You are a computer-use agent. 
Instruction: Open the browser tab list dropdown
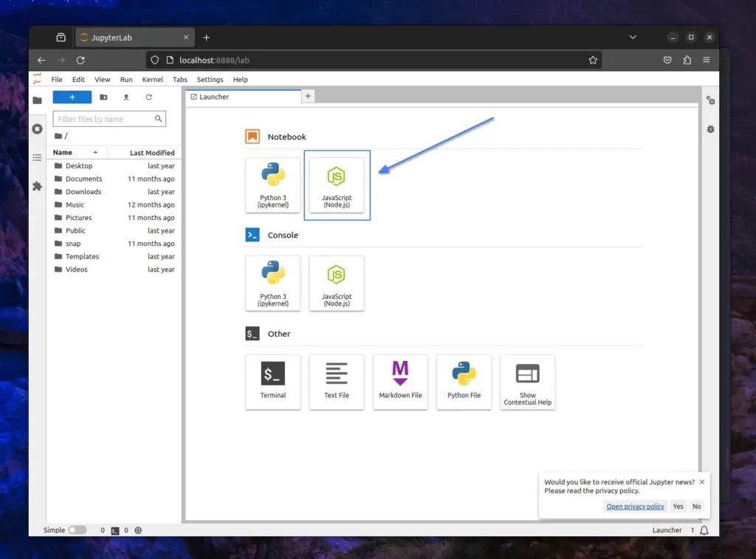point(633,37)
